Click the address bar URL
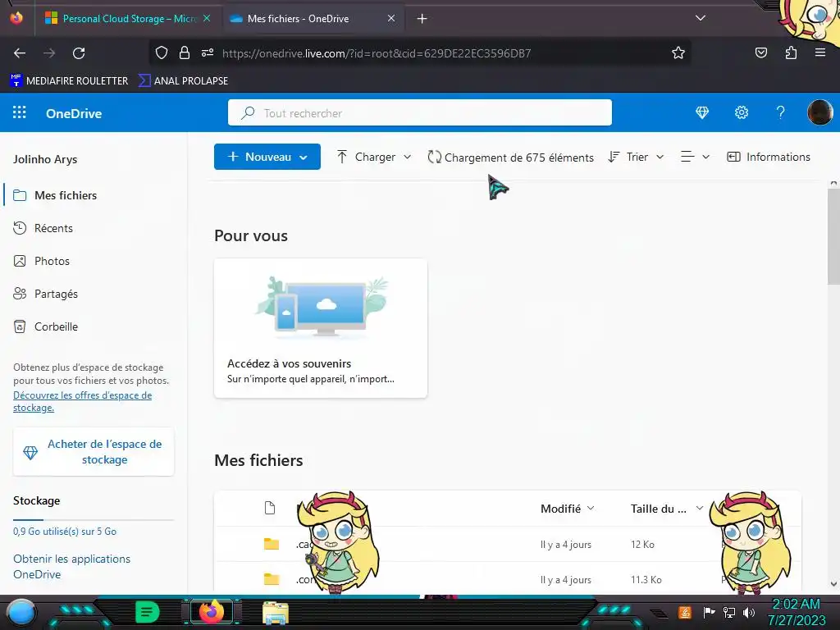This screenshot has width=840, height=630. click(376, 53)
